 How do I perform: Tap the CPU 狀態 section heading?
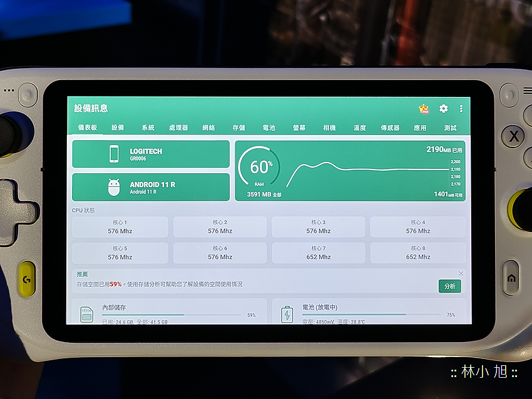point(83,210)
